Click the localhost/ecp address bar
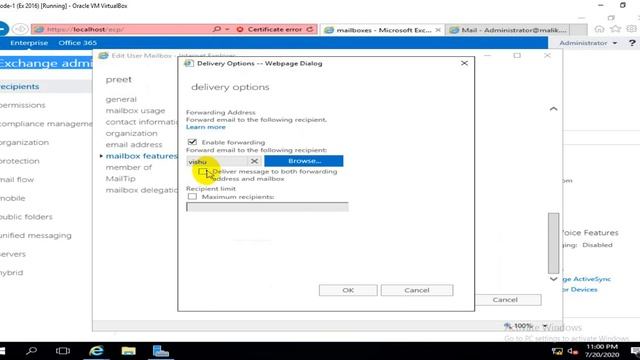 pyautogui.click(x=122, y=29)
